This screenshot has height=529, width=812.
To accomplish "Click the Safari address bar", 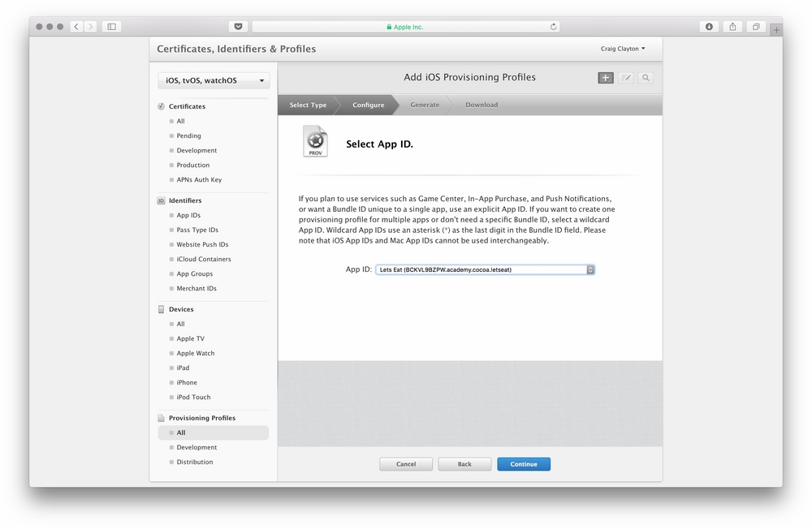I will point(405,27).
